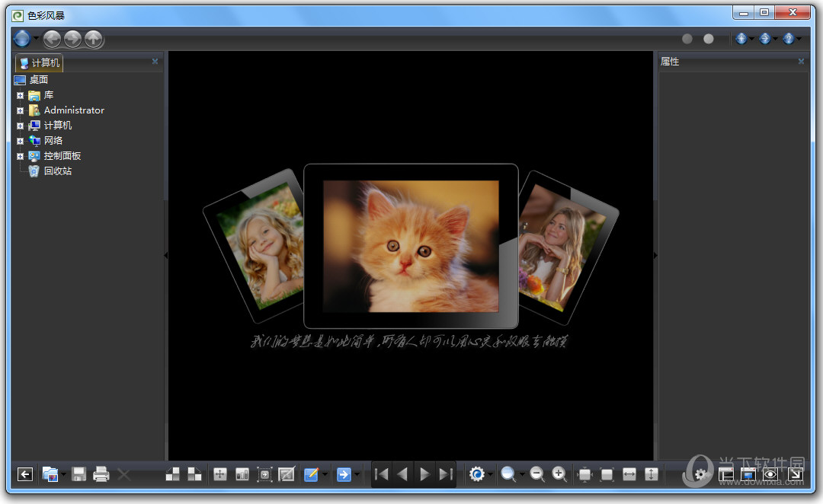
Task: Click the magnifier zoom tool
Action: [x=508, y=474]
